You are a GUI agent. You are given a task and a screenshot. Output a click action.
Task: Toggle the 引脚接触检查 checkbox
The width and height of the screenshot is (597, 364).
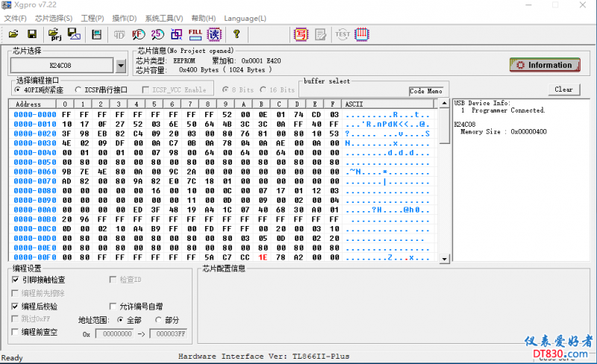[16, 280]
